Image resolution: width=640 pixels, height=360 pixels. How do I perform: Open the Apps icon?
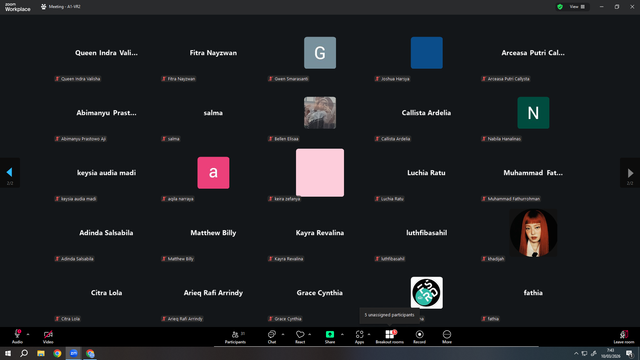tap(359, 334)
